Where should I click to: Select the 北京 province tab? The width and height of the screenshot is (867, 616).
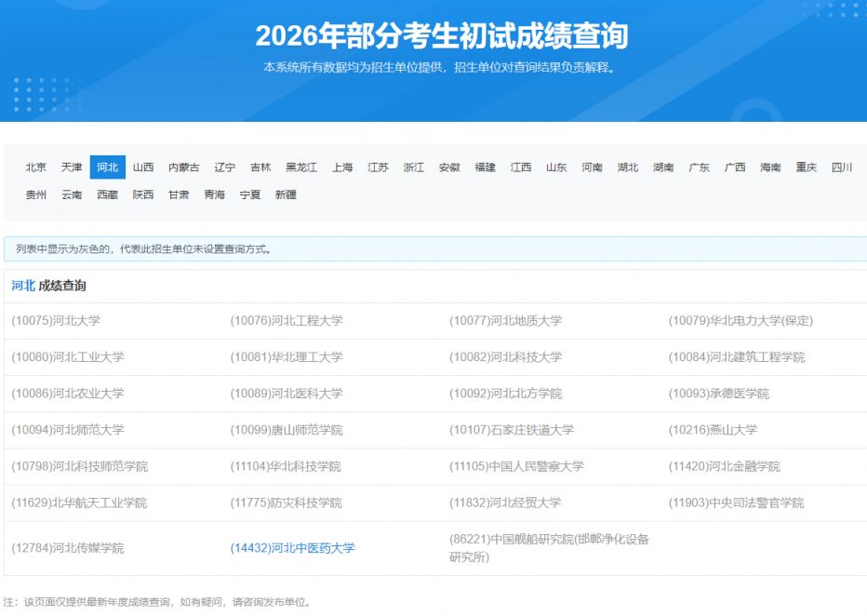36,167
